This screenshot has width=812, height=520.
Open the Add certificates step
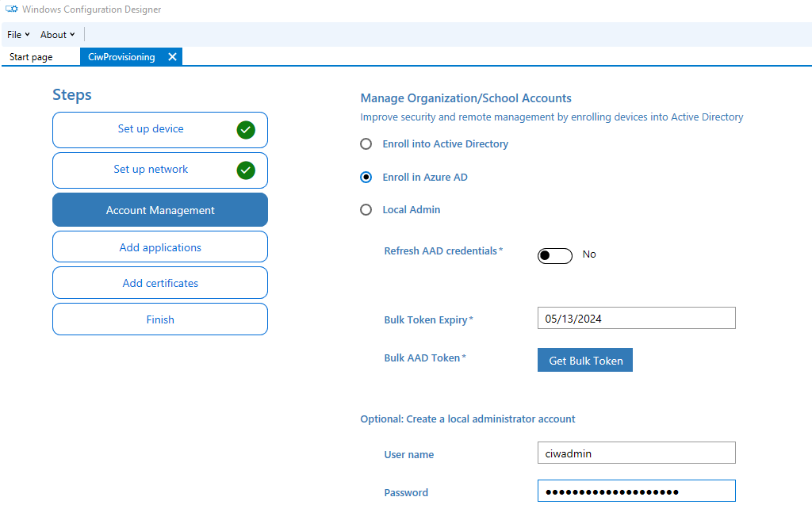pyautogui.click(x=160, y=283)
